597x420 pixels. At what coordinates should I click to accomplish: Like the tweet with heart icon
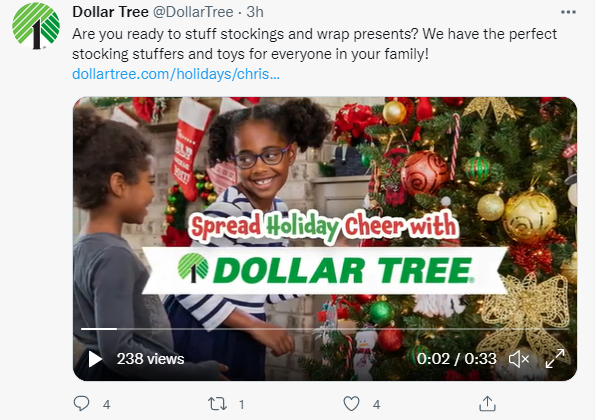click(x=351, y=404)
